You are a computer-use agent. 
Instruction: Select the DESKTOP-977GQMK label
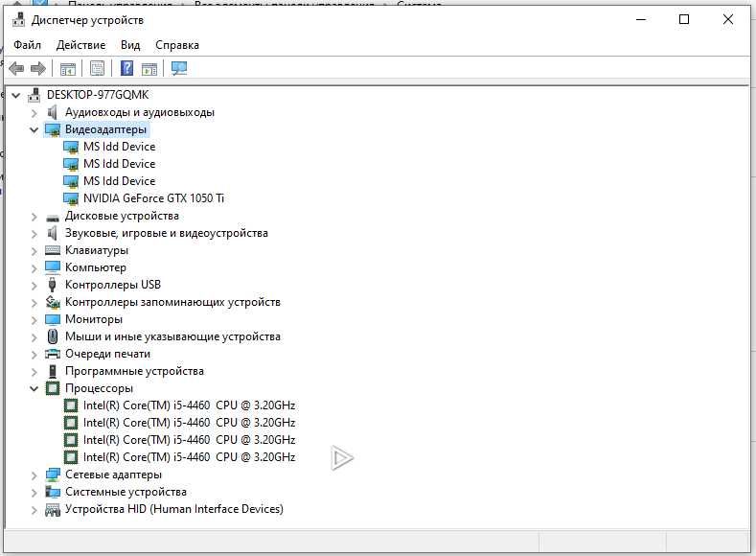point(98,95)
